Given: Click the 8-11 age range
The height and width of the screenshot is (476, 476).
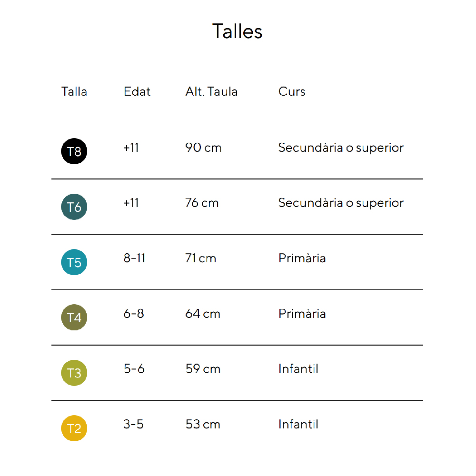Looking at the screenshot, I should [x=134, y=258].
